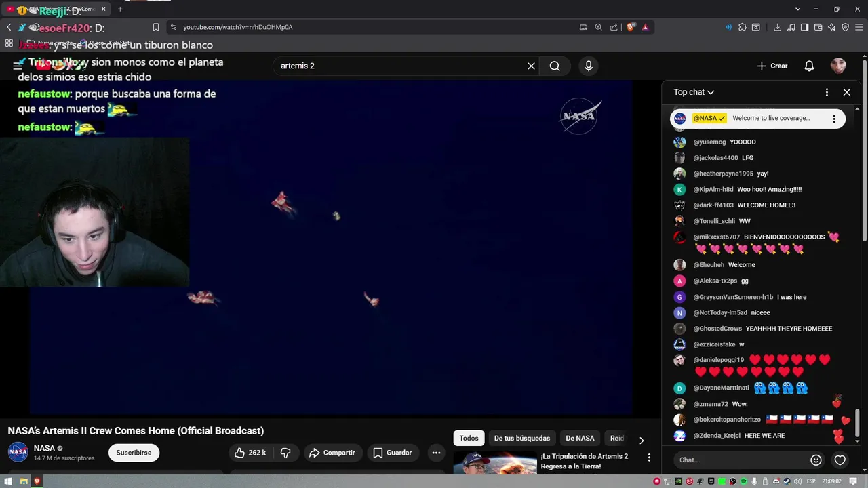This screenshot has height=488, width=868.
Task: Open YouTube notifications bell
Action: [809, 66]
